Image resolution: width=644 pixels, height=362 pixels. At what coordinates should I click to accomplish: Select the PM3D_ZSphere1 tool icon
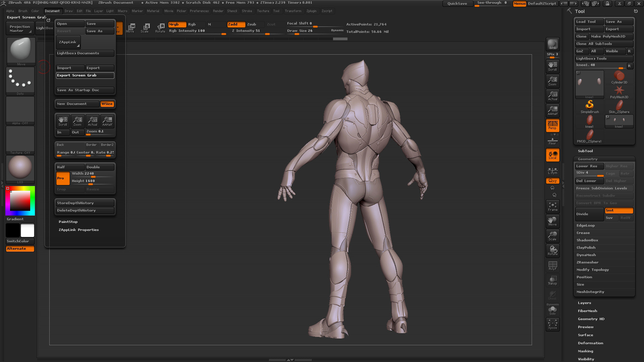click(589, 136)
